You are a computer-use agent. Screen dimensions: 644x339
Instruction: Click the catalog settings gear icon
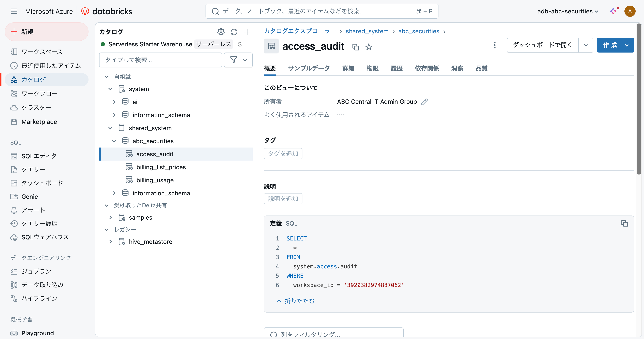click(x=221, y=32)
